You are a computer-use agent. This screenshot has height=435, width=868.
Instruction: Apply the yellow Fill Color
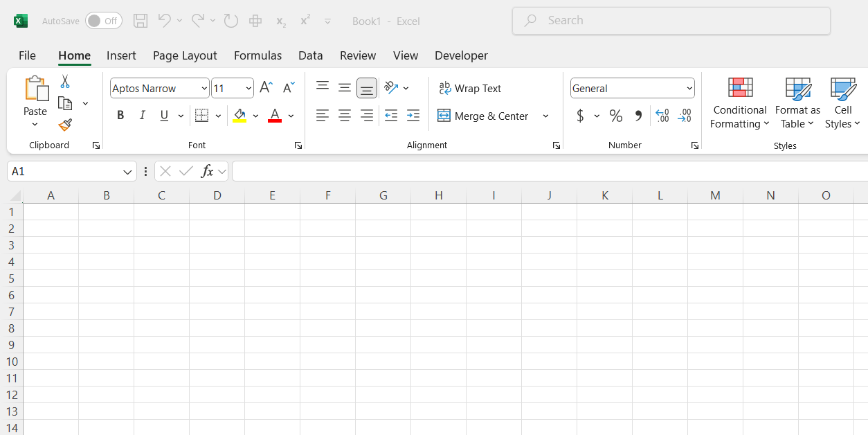pos(239,116)
